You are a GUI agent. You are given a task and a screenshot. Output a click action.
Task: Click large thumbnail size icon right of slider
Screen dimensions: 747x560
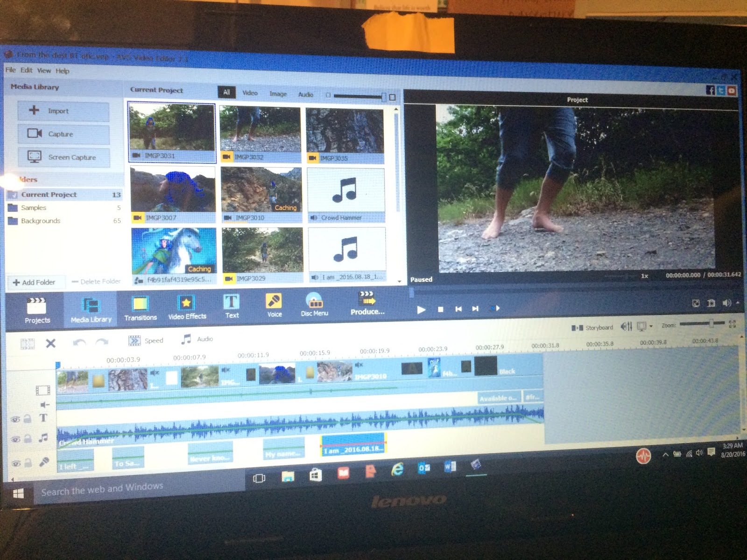[392, 97]
